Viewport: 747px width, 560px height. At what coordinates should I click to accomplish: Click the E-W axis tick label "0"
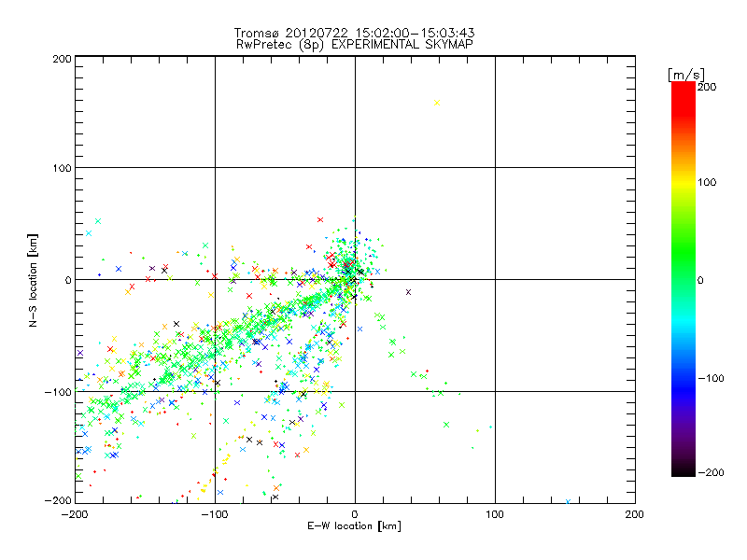pyautogui.click(x=355, y=514)
